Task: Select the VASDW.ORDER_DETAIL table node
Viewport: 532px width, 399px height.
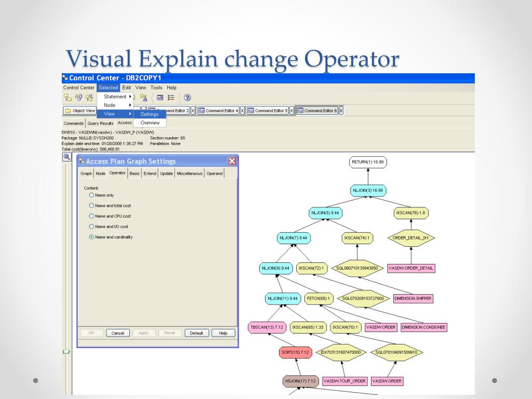Action: [x=411, y=268]
